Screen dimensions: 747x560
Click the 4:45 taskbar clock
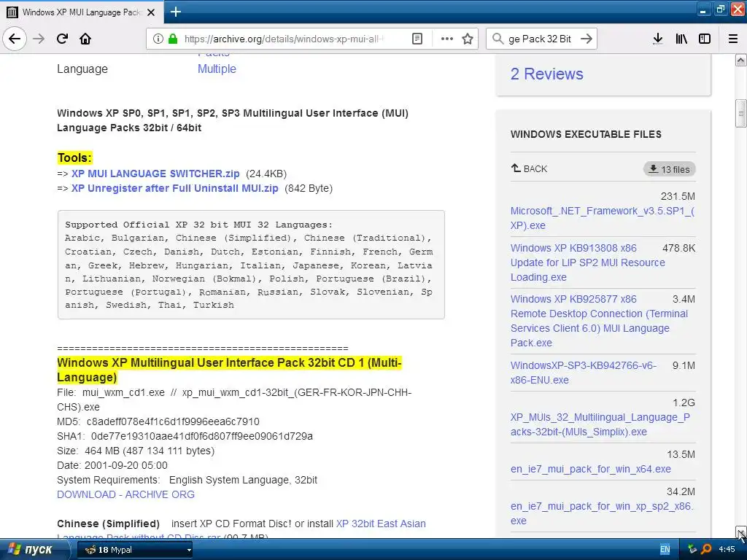click(727, 550)
